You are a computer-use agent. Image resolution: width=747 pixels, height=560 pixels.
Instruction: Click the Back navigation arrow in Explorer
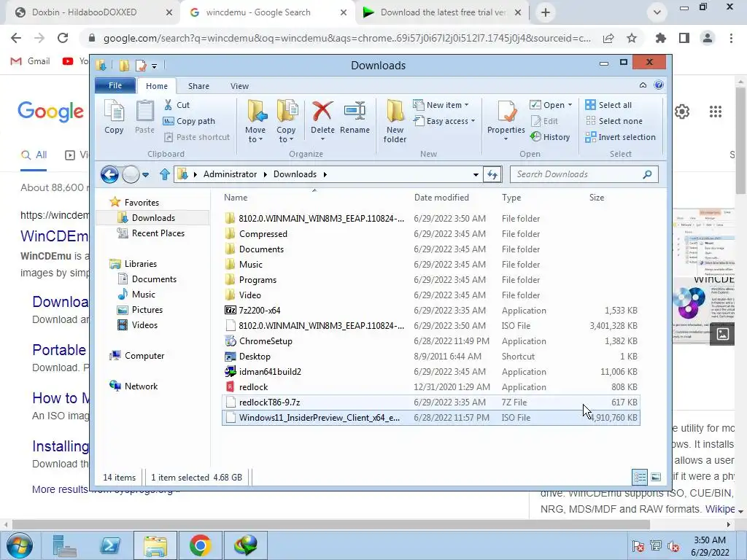click(x=109, y=174)
